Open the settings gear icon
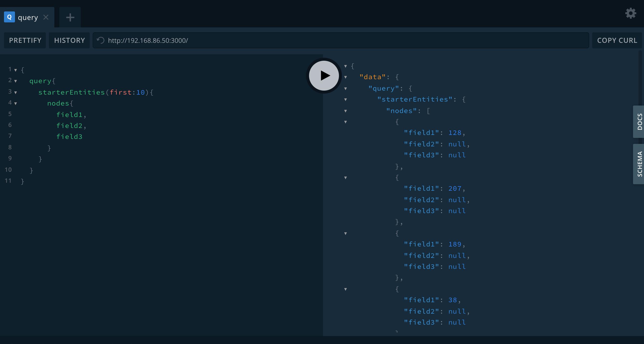644x344 pixels. pyautogui.click(x=631, y=13)
